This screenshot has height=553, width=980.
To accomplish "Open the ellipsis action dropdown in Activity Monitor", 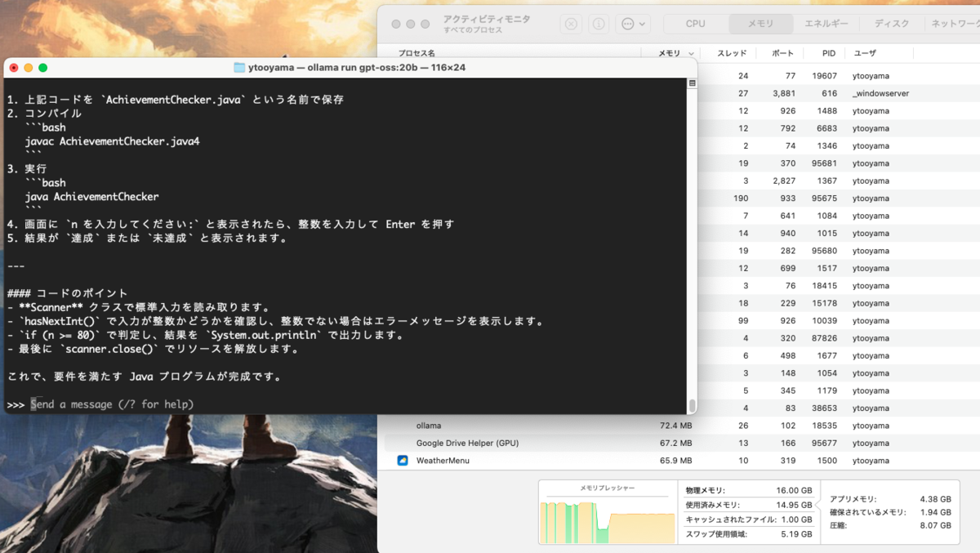I will [633, 24].
